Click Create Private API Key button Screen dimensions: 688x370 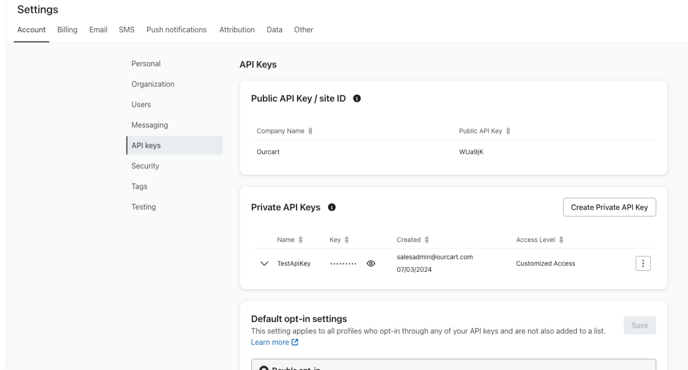pos(609,207)
